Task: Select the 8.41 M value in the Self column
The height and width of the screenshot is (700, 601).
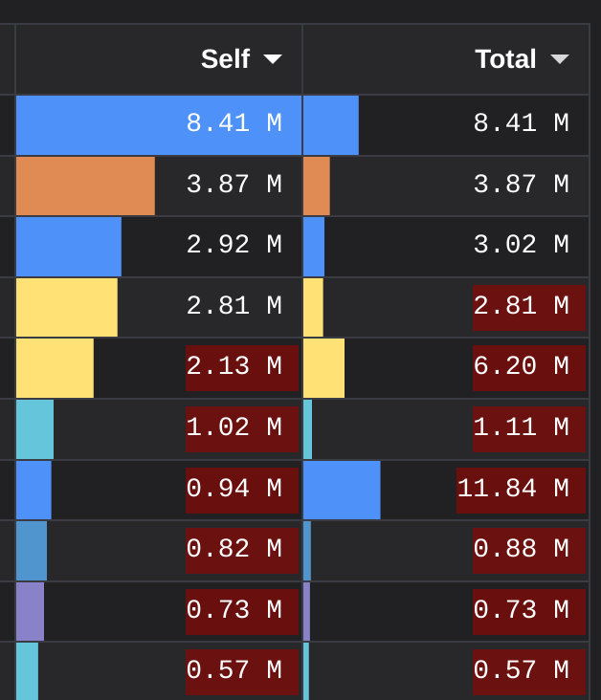Action: 234,123
